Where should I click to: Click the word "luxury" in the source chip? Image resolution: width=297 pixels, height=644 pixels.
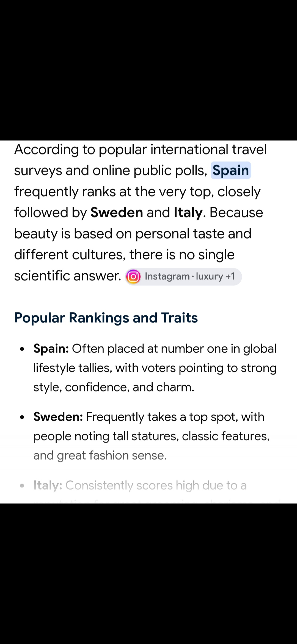point(209,277)
